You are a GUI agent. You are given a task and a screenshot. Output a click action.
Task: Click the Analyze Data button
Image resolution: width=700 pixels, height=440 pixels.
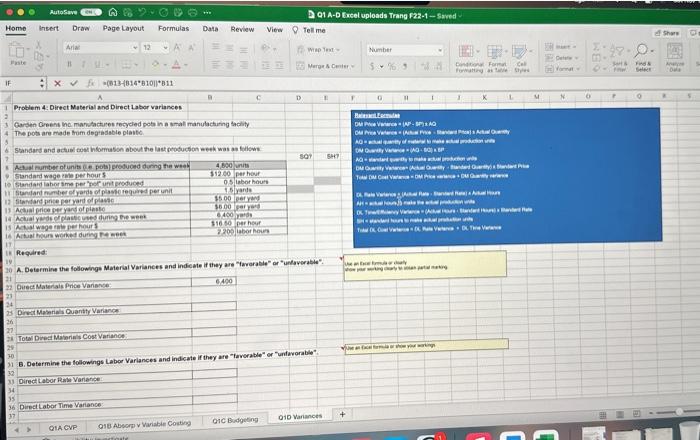[x=675, y=58]
